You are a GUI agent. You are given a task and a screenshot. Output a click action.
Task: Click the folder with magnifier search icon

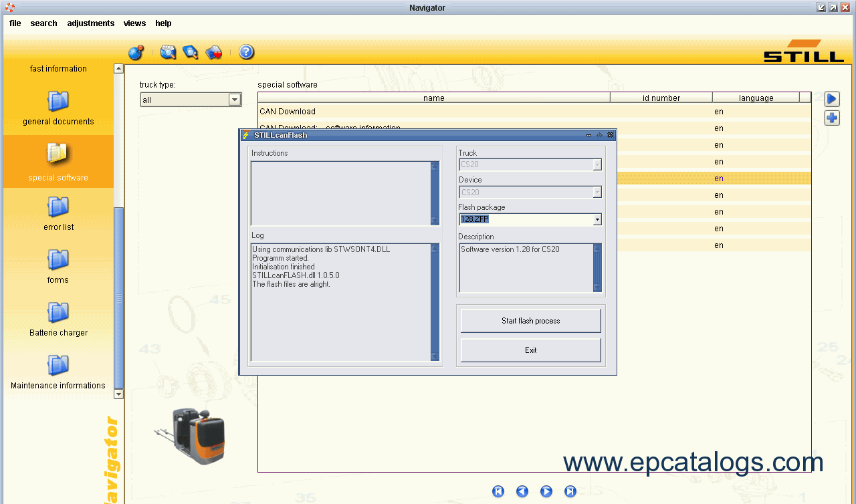tap(168, 52)
